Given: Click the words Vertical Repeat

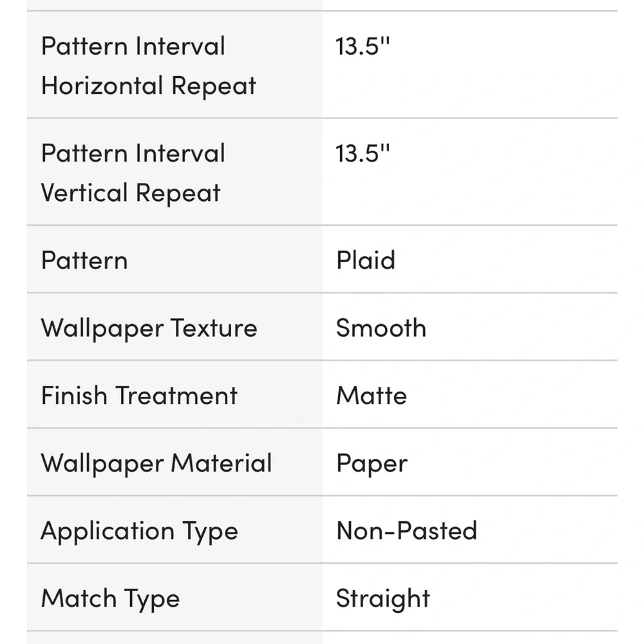Looking at the screenshot, I should point(131,193).
